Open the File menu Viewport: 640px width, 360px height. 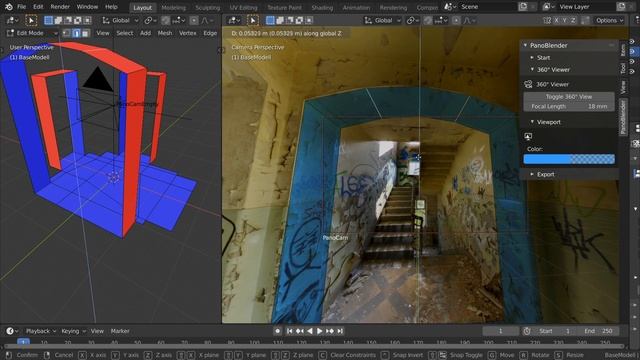pyautogui.click(x=22, y=7)
